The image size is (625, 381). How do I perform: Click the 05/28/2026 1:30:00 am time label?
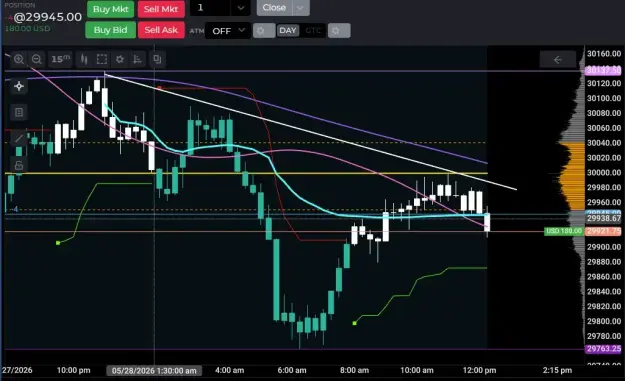tap(154, 371)
